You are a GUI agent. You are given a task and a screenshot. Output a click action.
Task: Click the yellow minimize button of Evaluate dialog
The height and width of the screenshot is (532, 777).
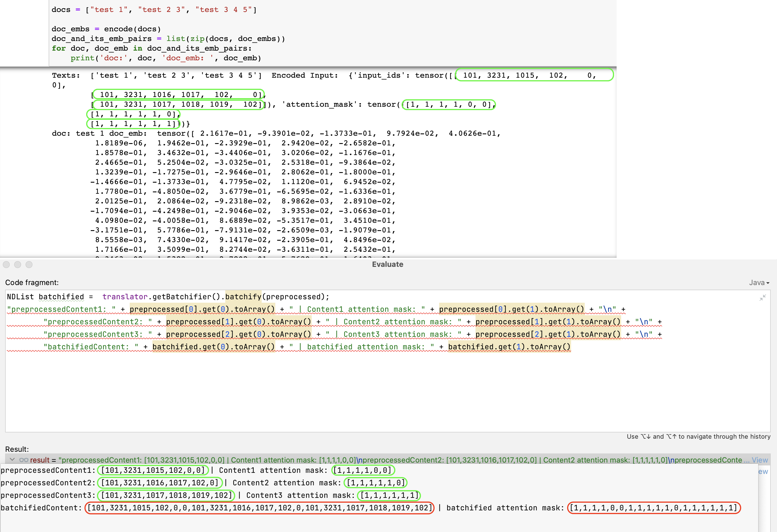(x=17, y=265)
